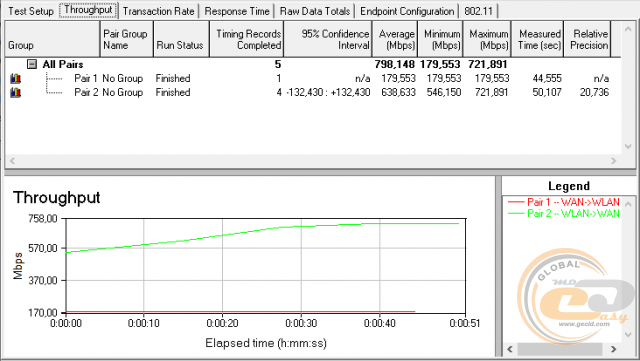The width and height of the screenshot is (640, 361).
Task: Open the Test Setup tab
Action: tap(31, 11)
